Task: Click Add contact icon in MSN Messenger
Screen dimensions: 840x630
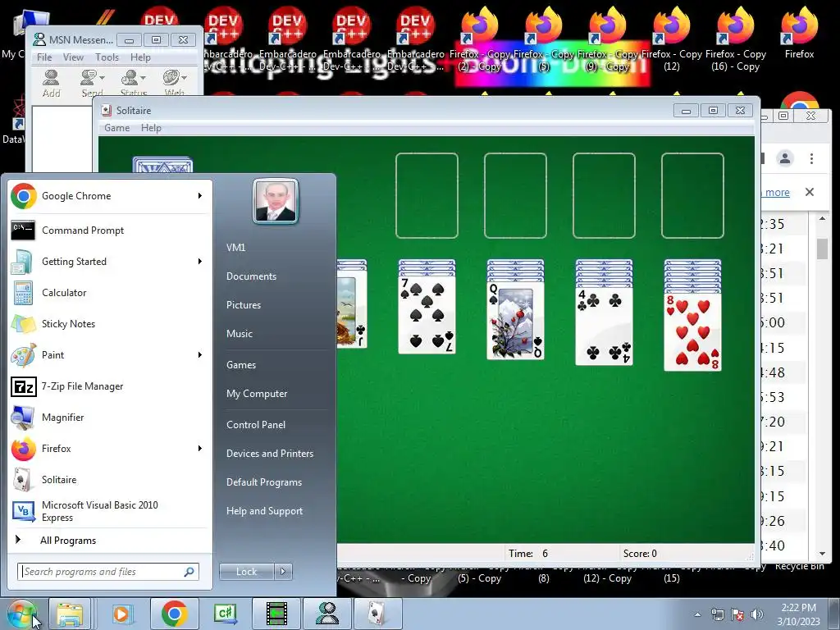Action: [x=52, y=84]
